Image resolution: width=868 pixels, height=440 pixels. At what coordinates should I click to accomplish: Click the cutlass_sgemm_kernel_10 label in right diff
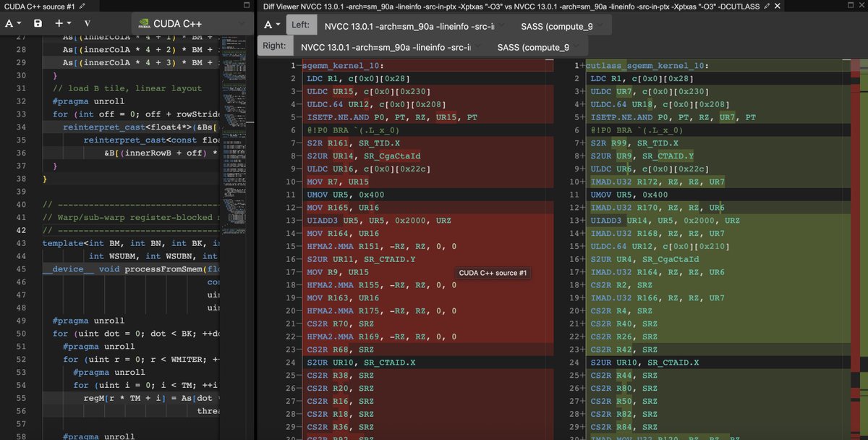click(x=647, y=66)
